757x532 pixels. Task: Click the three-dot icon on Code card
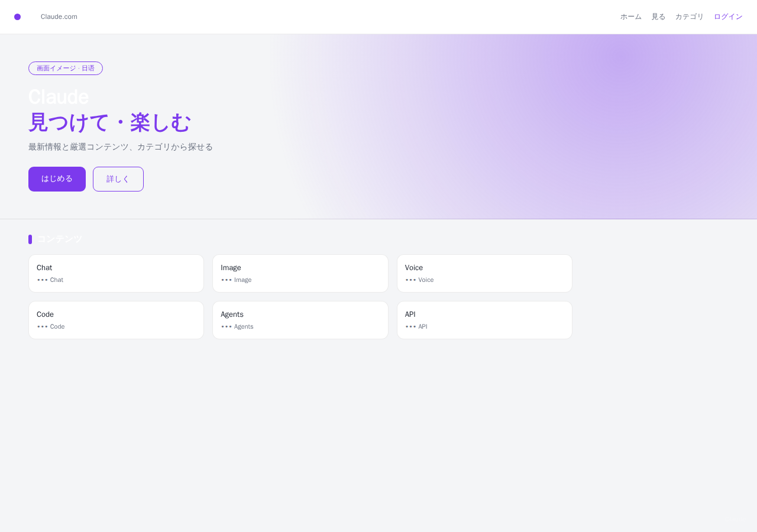click(43, 327)
